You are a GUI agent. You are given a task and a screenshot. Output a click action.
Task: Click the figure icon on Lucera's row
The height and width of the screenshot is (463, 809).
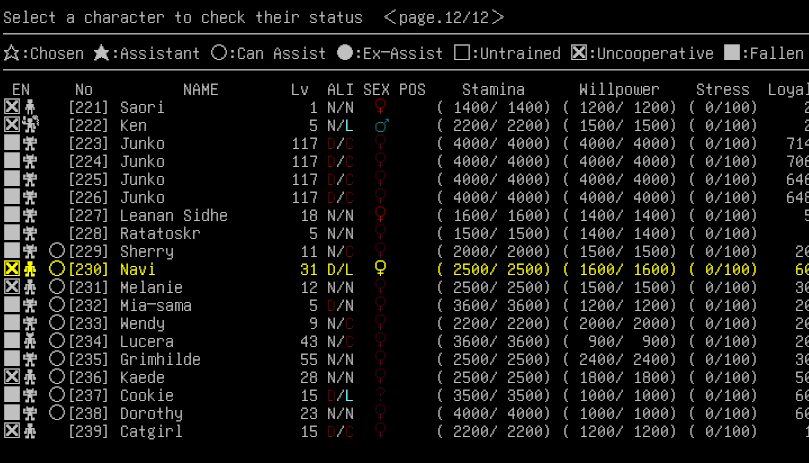[30, 341]
